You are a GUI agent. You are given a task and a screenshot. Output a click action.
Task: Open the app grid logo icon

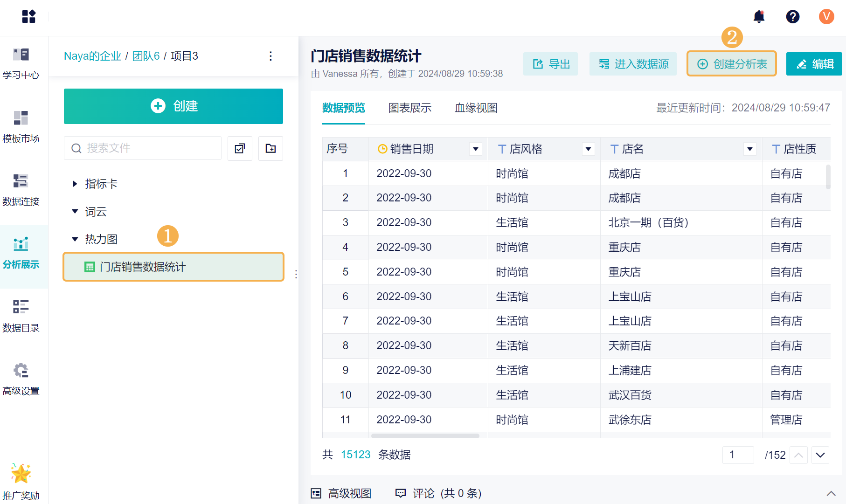(28, 17)
